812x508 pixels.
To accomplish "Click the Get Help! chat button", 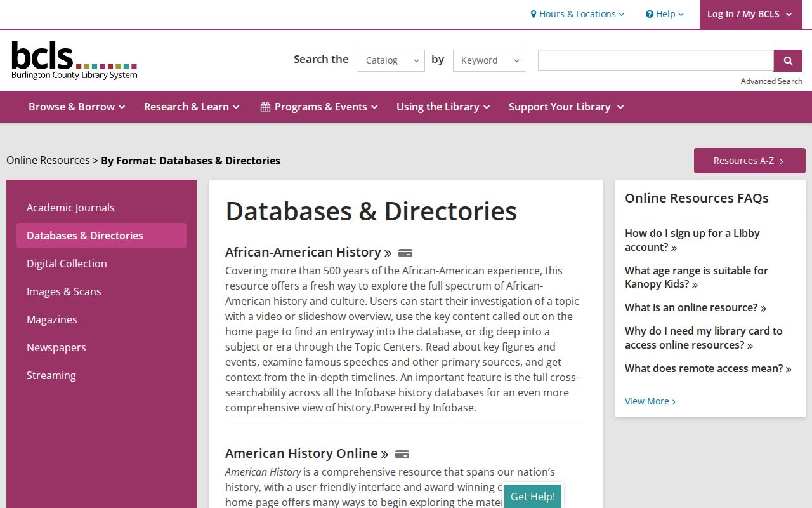I will pyautogui.click(x=533, y=496).
